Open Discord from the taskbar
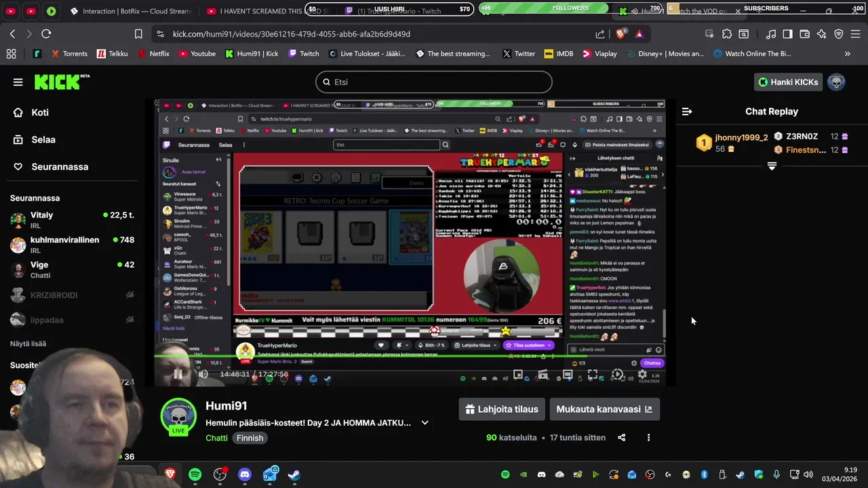The width and height of the screenshot is (868, 488). point(245,474)
